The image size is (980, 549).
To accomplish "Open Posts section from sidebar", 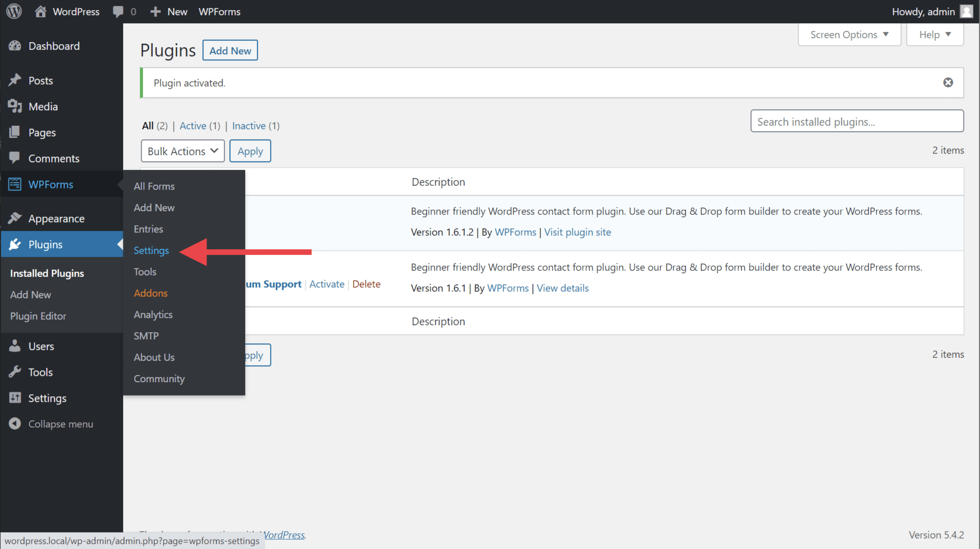I will [41, 80].
